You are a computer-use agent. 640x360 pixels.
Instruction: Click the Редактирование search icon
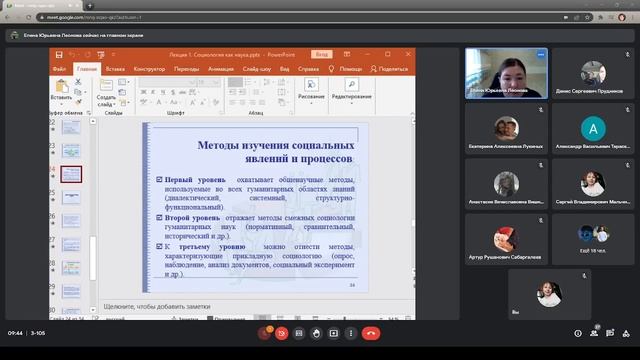point(351,85)
